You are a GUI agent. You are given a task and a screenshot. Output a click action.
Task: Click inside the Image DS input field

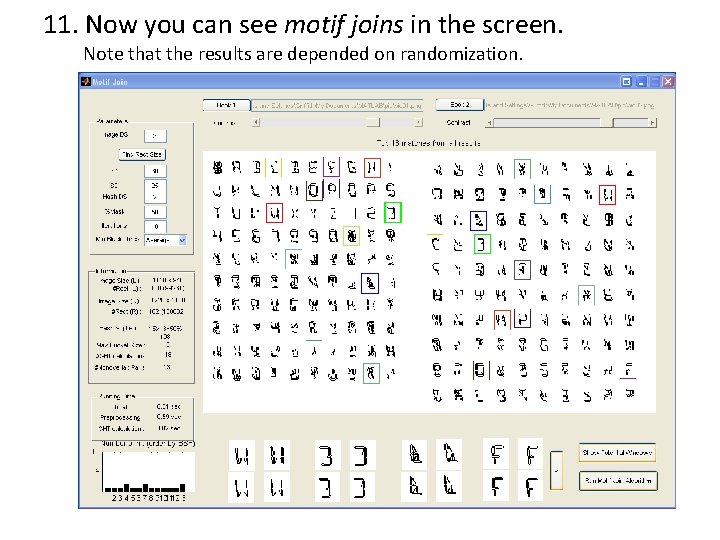[x=155, y=136]
